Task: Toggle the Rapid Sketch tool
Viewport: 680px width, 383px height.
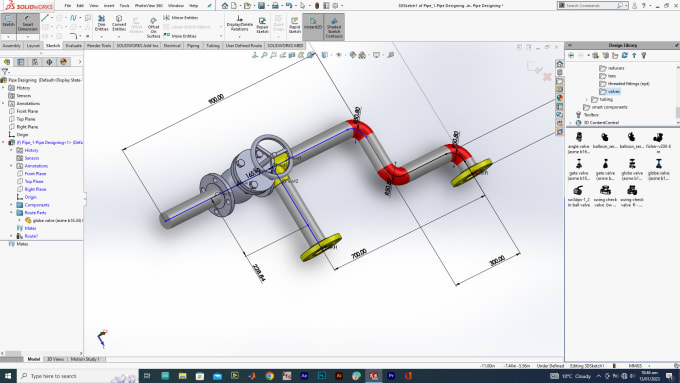Action: [294, 25]
